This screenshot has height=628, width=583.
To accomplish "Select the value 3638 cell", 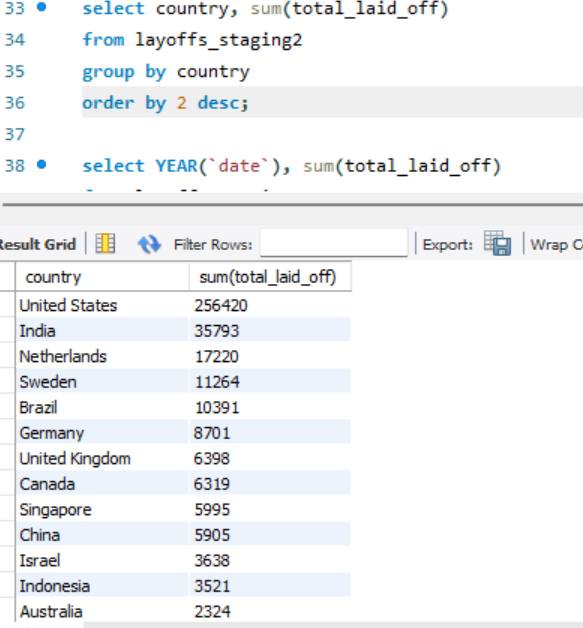I will (x=270, y=561).
